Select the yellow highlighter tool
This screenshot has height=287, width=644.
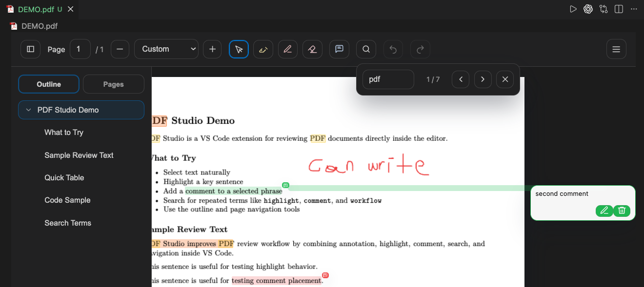click(x=263, y=49)
